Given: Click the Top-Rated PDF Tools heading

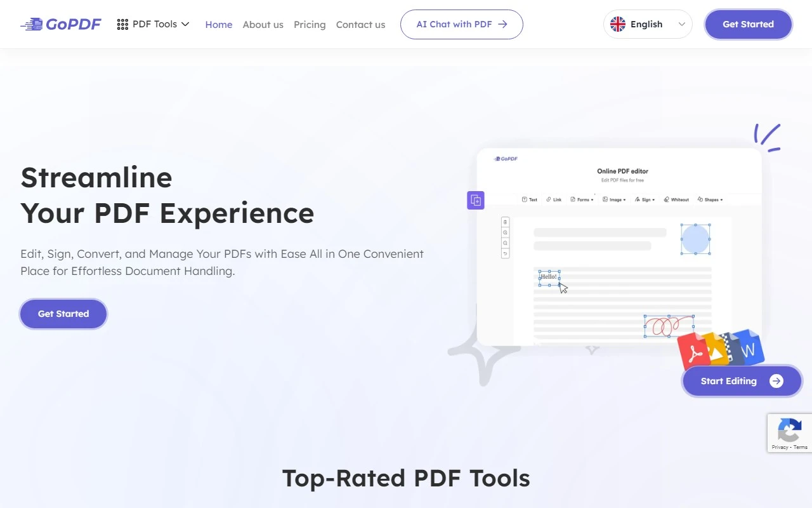Looking at the screenshot, I should click(406, 478).
